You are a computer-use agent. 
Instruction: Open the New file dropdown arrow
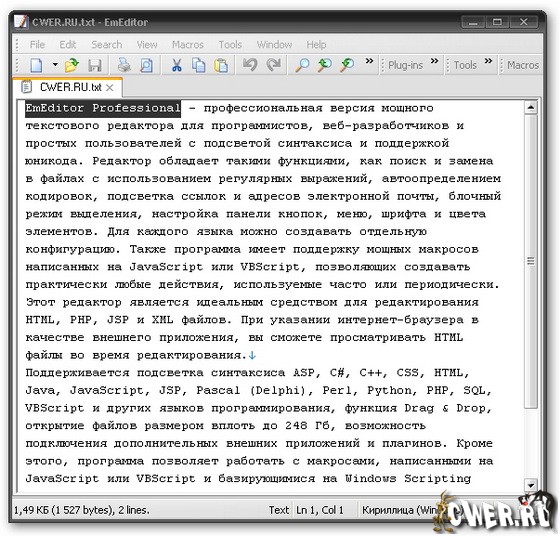coord(55,65)
